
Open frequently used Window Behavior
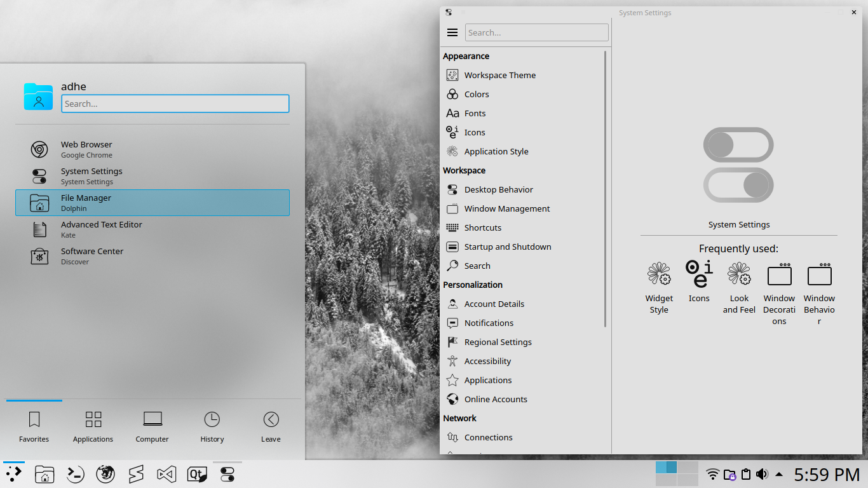pos(819,294)
